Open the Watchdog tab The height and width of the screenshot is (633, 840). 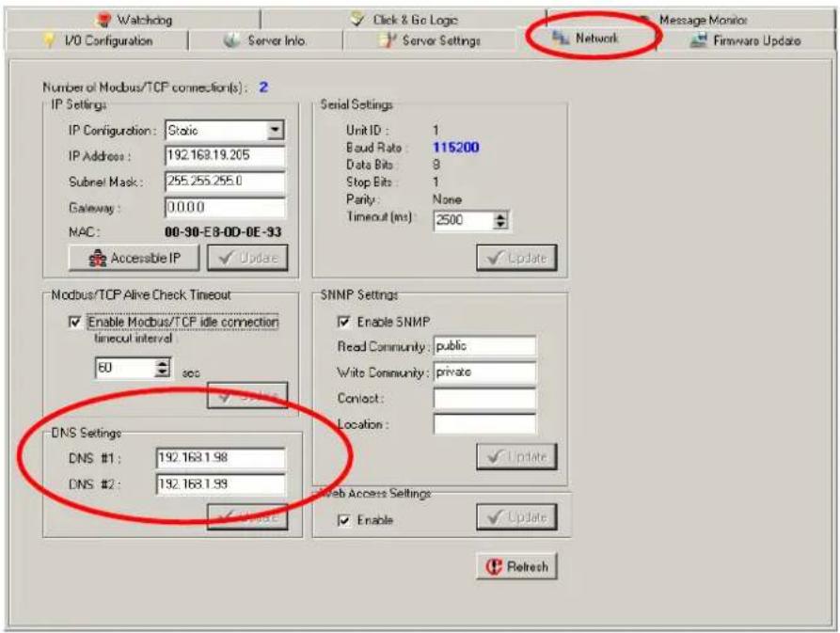[x=134, y=20]
